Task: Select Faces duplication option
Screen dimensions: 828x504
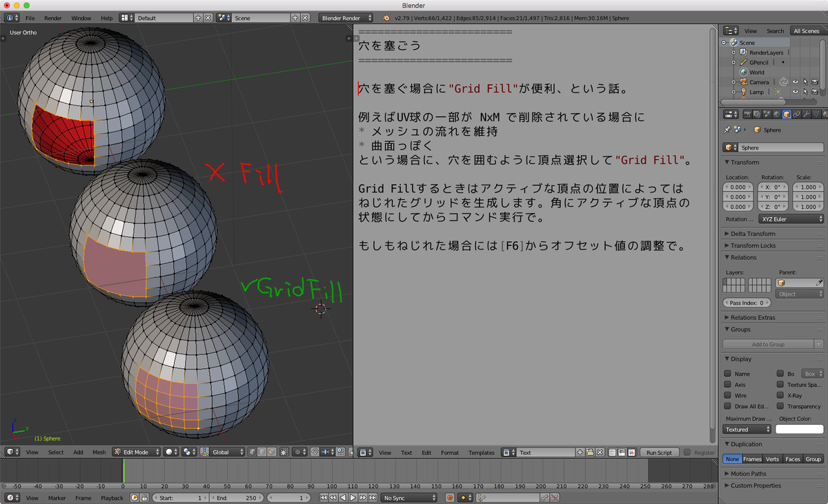Action: pyautogui.click(x=793, y=458)
